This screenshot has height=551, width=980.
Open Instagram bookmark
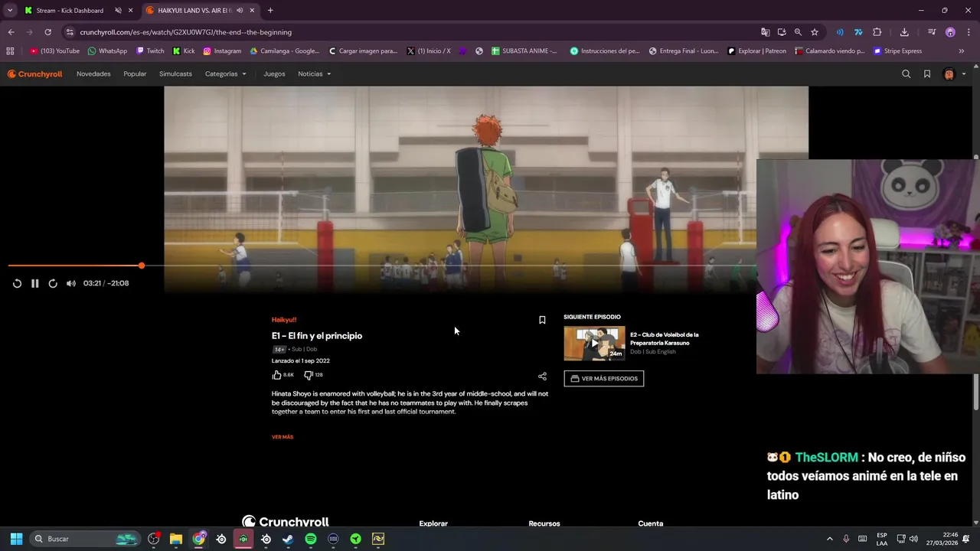point(222,51)
